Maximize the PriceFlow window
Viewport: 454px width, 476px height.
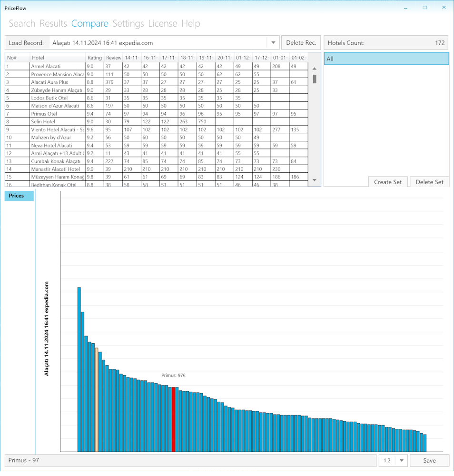[424, 8]
